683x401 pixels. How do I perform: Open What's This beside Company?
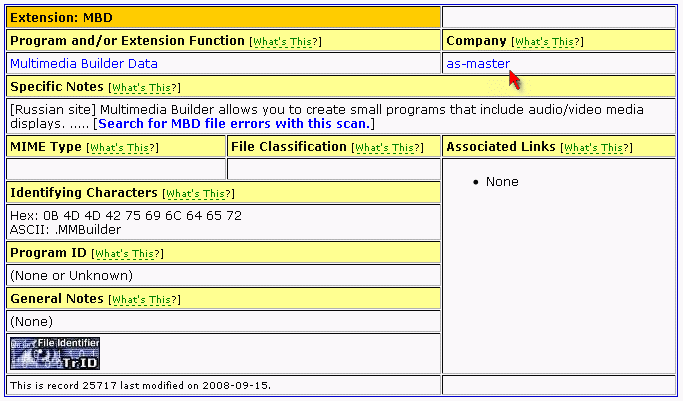[x=547, y=42]
